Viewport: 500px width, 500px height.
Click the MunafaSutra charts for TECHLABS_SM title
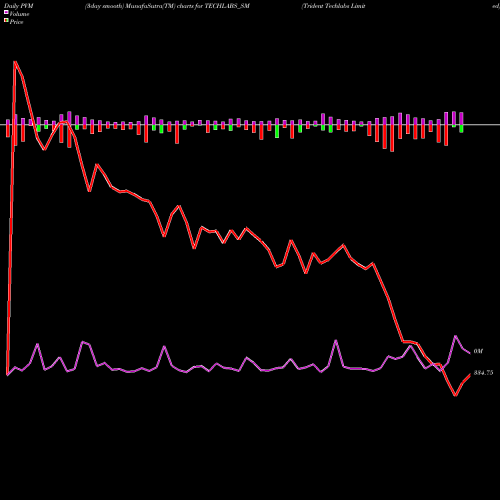pos(167,6)
